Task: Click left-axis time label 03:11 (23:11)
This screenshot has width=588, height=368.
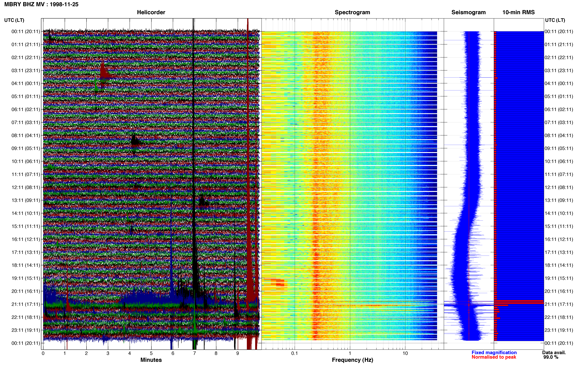Action: tap(26, 71)
